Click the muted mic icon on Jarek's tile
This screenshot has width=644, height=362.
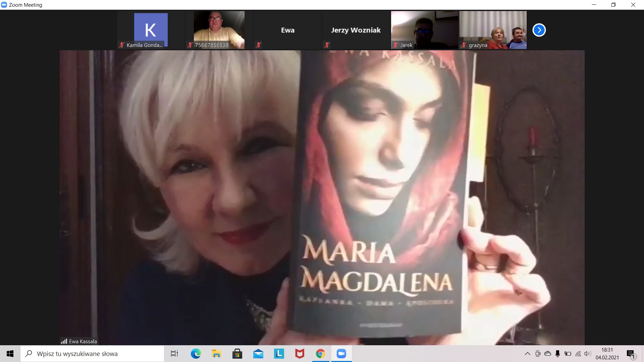click(x=395, y=45)
